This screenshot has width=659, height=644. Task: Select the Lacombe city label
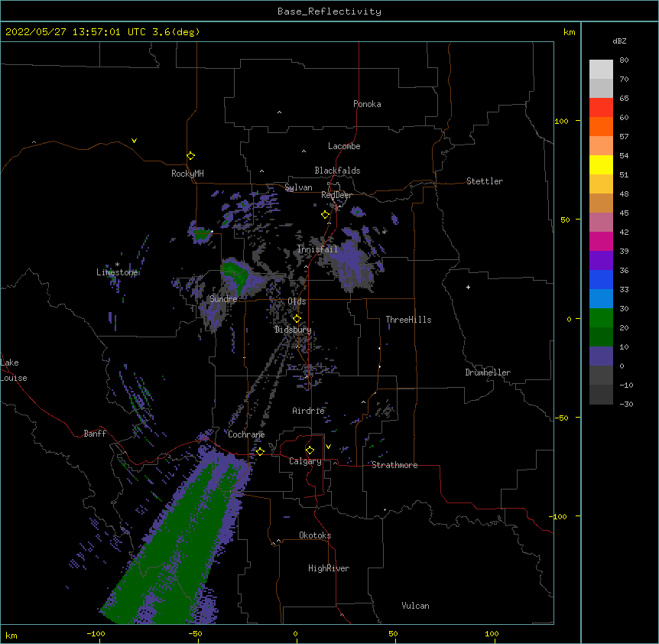tap(344, 146)
